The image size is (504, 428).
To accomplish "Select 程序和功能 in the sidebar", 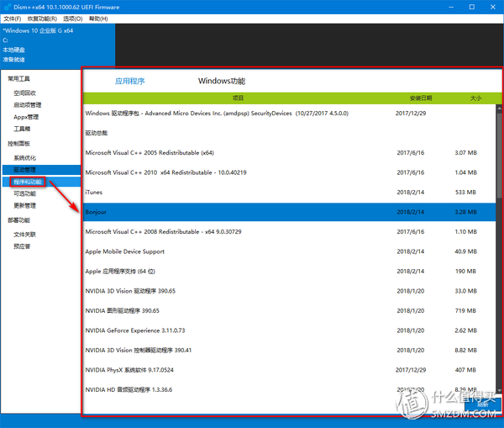I will click(x=41, y=182).
